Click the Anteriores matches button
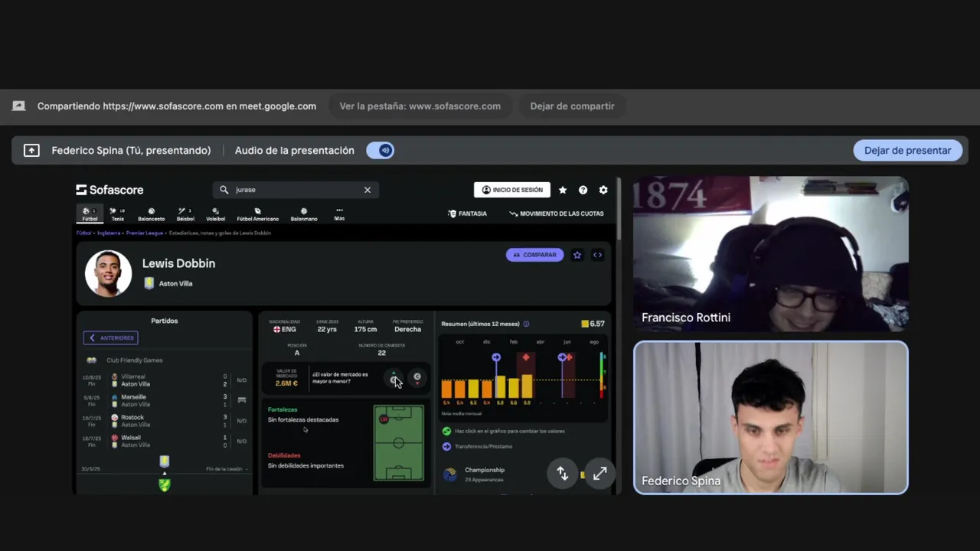This screenshot has height=551, width=980. (111, 337)
